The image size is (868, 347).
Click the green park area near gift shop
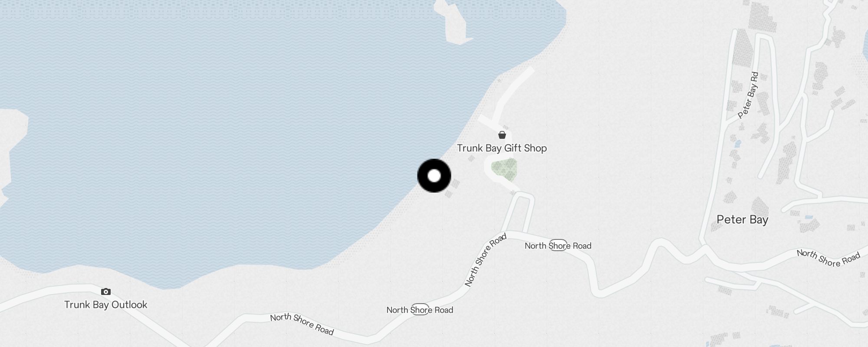click(x=504, y=170)
